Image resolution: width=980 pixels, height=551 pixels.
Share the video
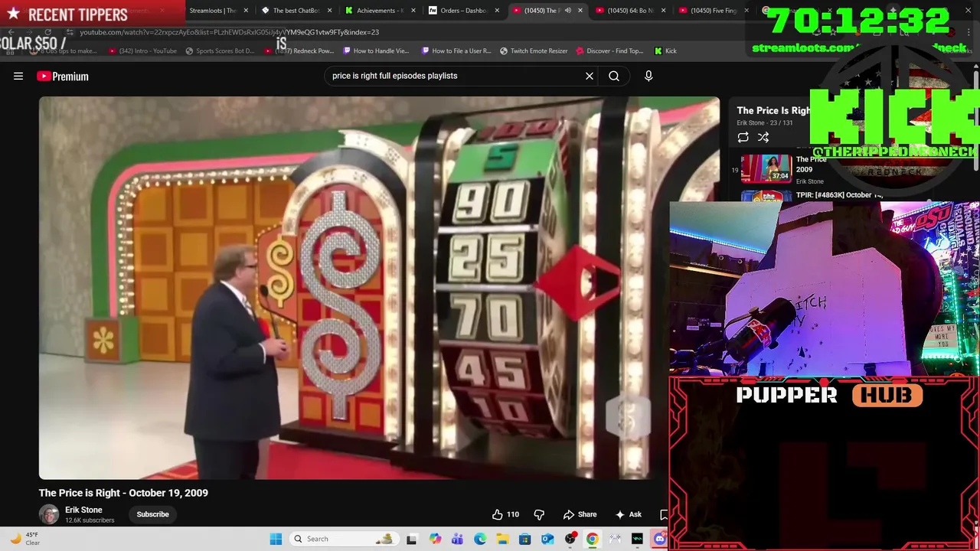pos(580,514)
